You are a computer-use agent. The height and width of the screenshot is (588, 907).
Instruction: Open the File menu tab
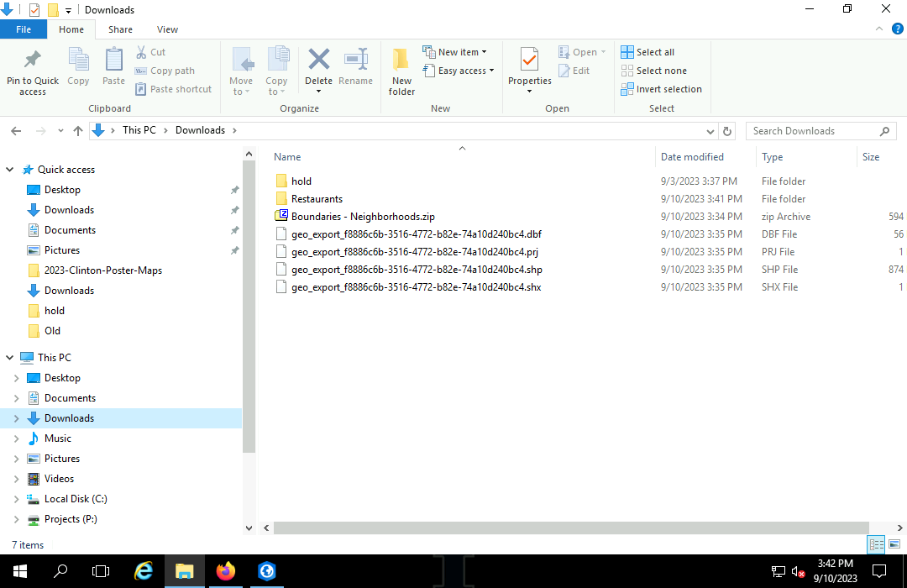(x=24, y=29)
